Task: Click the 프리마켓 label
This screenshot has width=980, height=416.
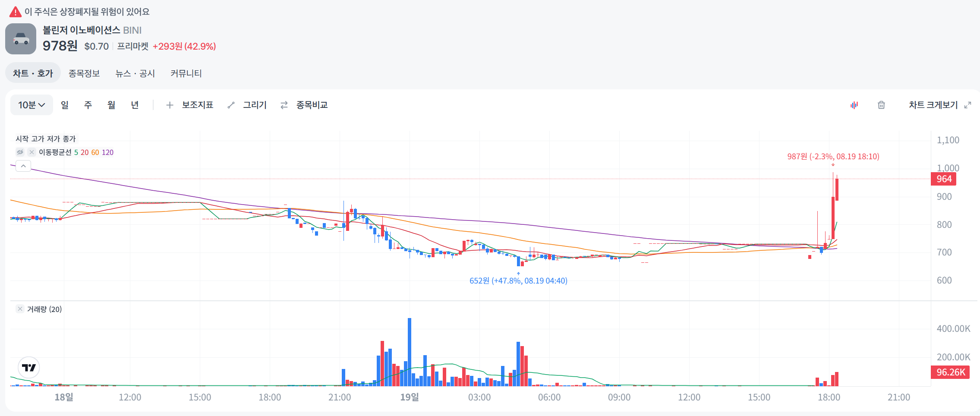Action: click(x=133, y=46)
